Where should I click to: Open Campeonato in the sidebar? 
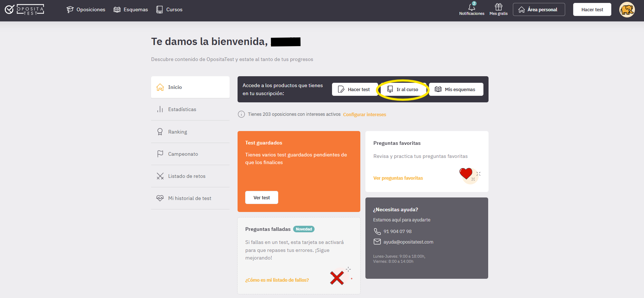[190, 154]
